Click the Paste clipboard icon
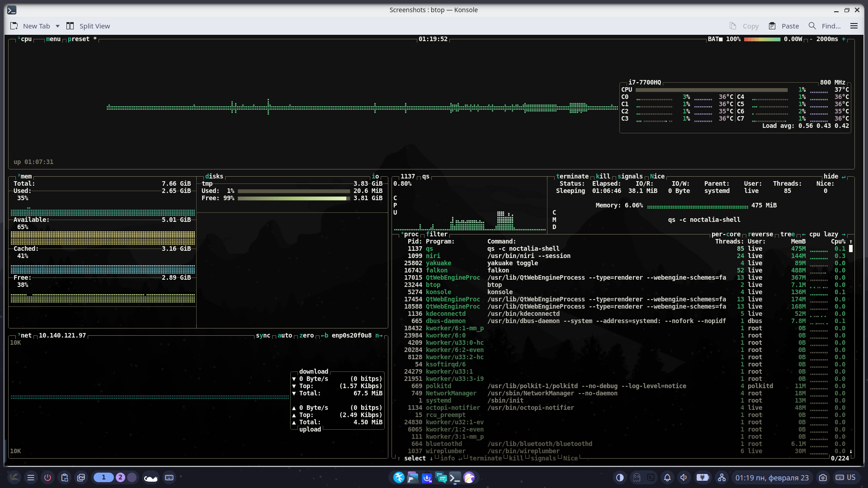The width and height of the screenshot is (868, 488). click(772, 26)
